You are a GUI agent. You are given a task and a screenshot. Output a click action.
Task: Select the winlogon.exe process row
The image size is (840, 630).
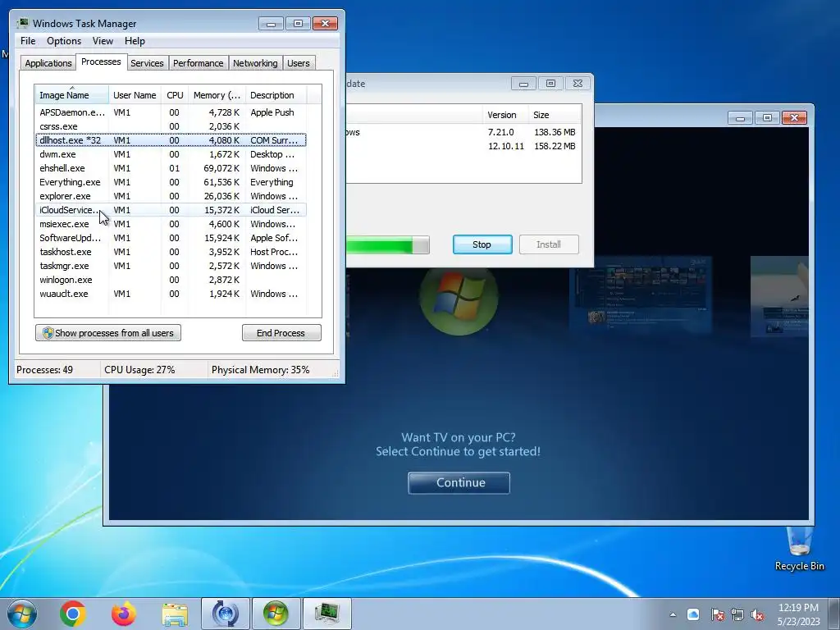pos(171,280)
